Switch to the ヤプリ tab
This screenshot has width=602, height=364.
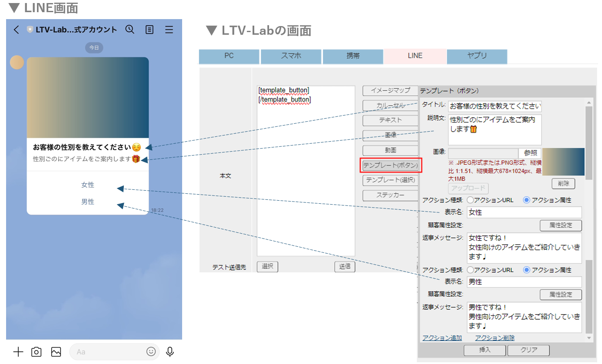(x=477, y=56)
